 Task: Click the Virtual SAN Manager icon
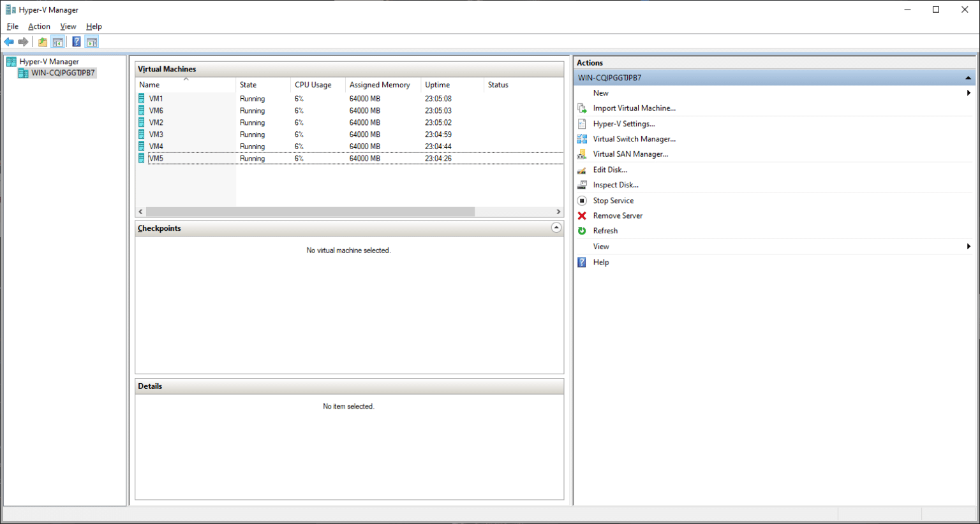582,154
